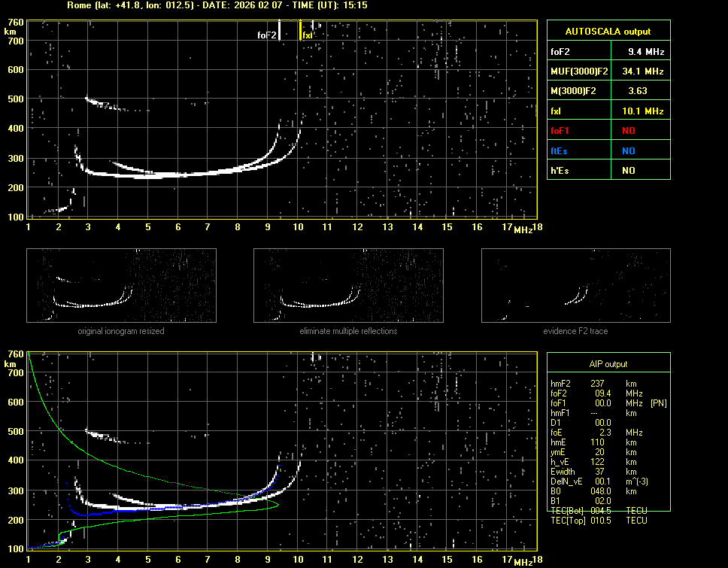Select the h'Es value NO cell

click(628, 171)
